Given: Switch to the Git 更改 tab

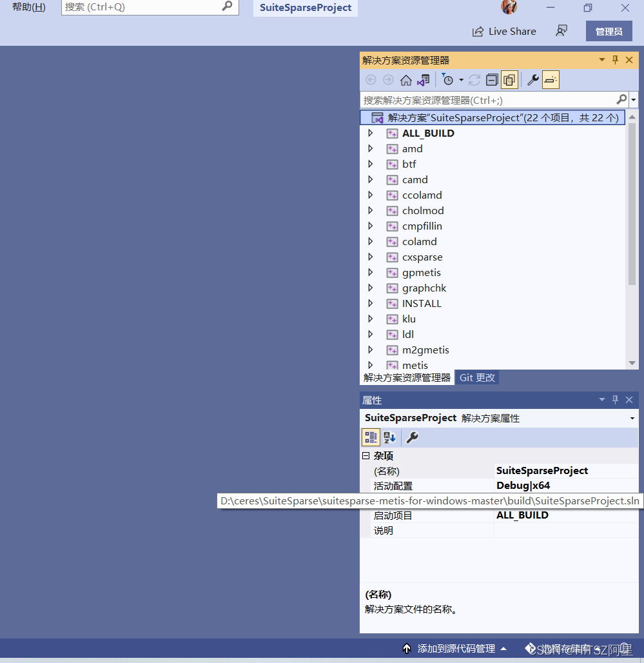Looking at the screenshot, I should coord(477,377).
